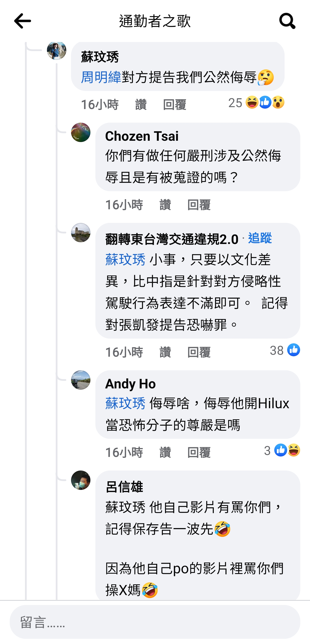Open Andy Ho's profile photo
310x644 pixels.
(x=81, y=380)
